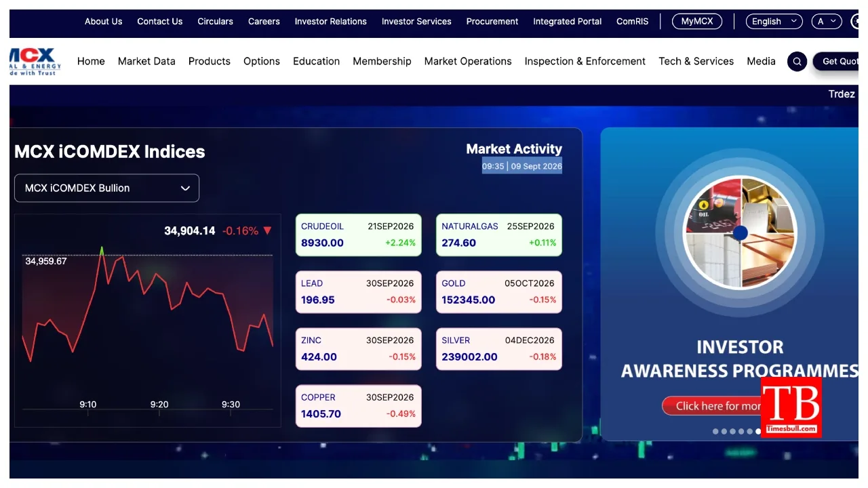This screenshot has height=488, width=868.
Task: Open the font size A dropdown
Action: click(x=827, y=22)
